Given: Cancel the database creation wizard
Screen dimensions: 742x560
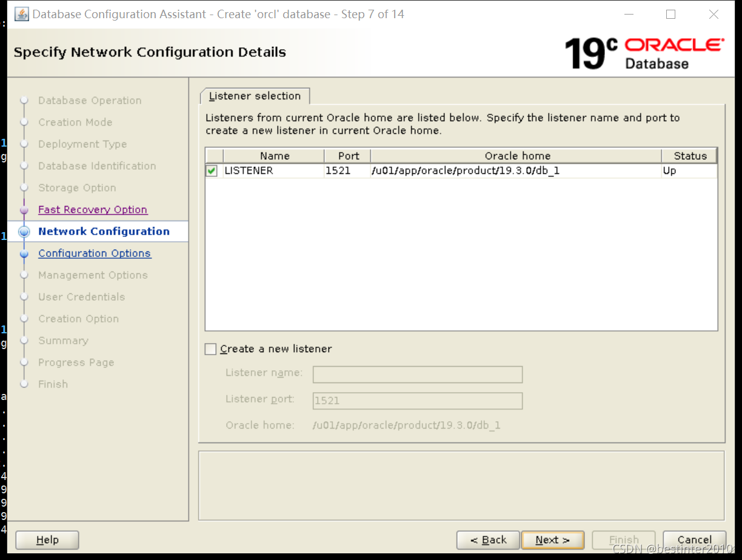Looking at the screenshot, I should pyautogui.click(x=695, y=540).
